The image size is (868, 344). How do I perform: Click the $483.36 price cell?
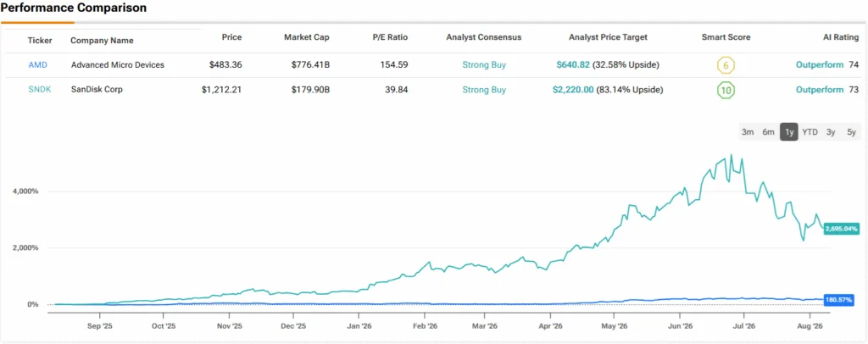[x=225, y=64]
